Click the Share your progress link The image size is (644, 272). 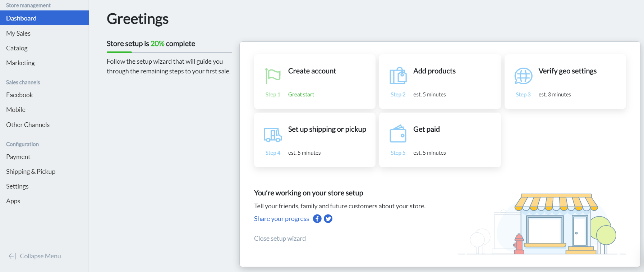coord(281,219)
